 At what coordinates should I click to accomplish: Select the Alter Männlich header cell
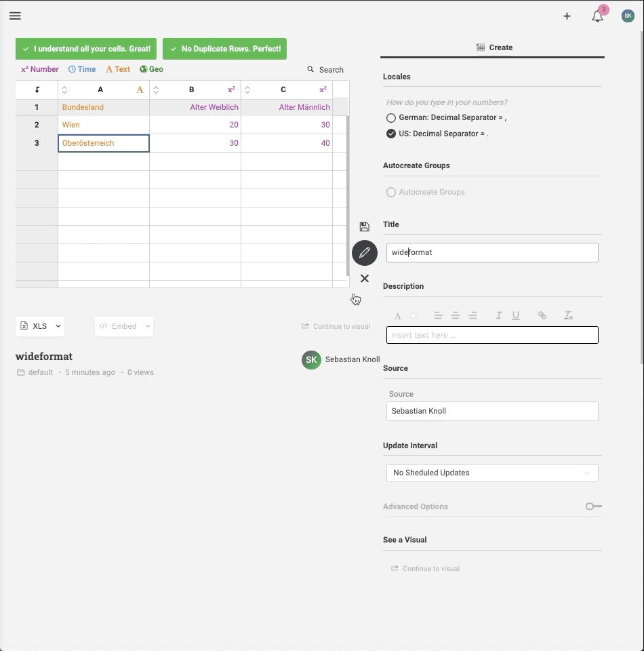(287, 107)
